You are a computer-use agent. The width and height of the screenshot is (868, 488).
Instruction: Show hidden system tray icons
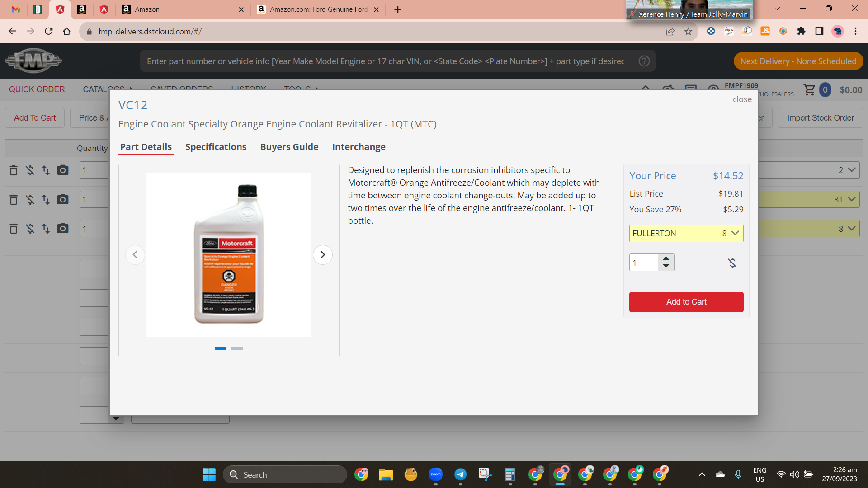tap(702, 474)
